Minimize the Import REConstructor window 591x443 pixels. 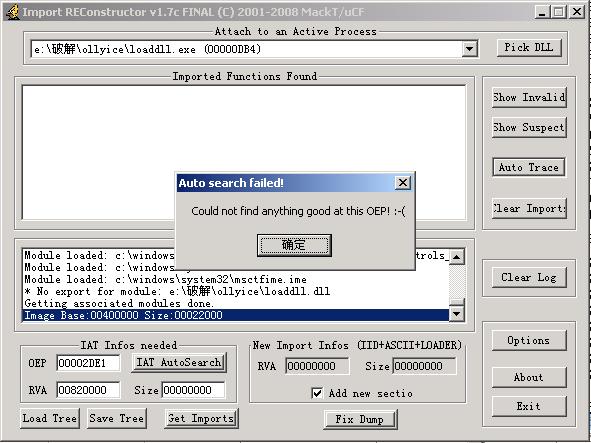[542, 12]
